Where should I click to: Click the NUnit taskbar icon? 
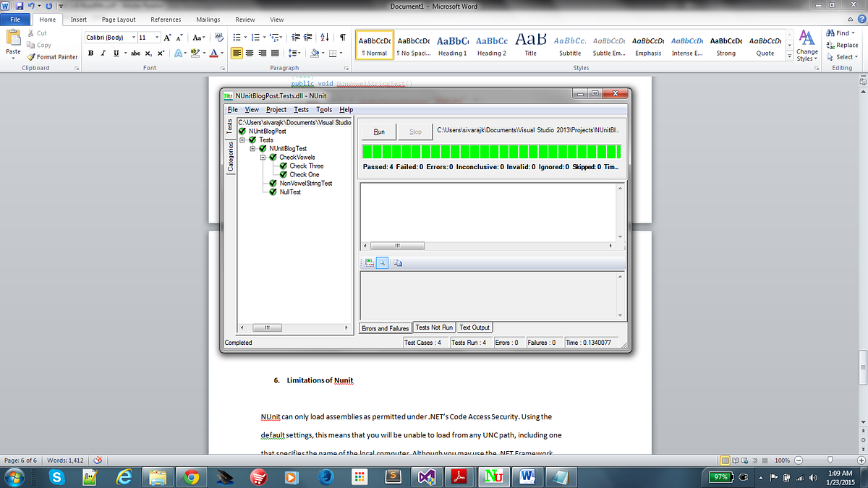(x=494, y=477)
